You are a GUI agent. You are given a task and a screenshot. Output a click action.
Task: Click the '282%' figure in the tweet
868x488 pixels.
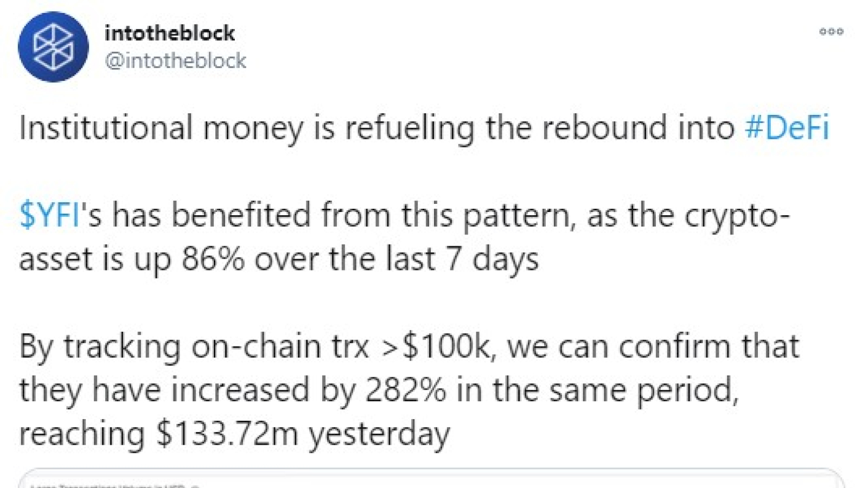point(406,390)
